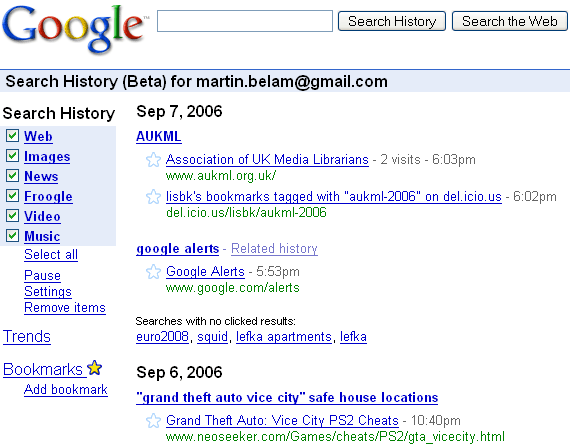Open Grand Theft Auto: Vice City PS2 Cheats link
Viewport: 570px width, 446px height.
click(282, 421)
